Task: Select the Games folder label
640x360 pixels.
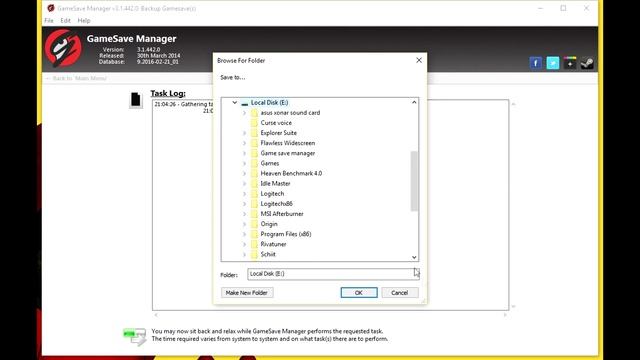Action: click(x=270, y=163)
